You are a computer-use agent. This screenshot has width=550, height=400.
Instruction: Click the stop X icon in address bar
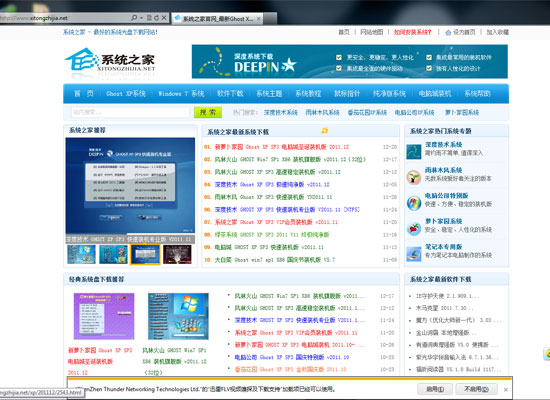pos(164,18)
